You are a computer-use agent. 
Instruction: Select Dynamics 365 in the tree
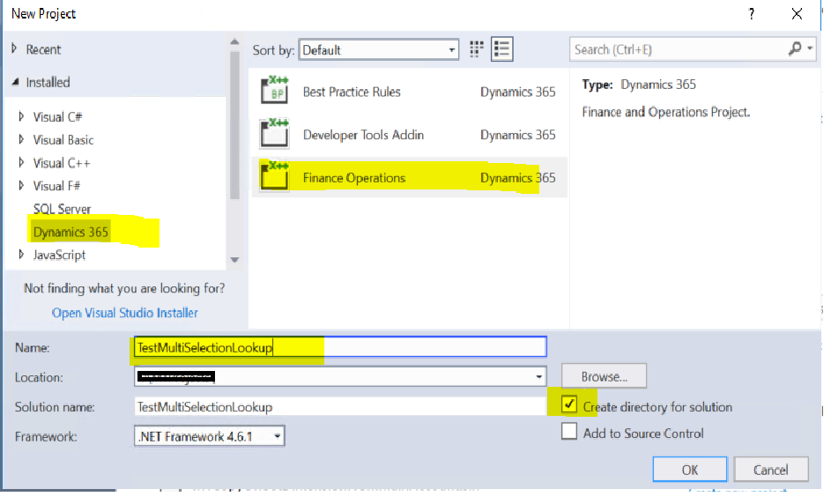pos(70,232)
